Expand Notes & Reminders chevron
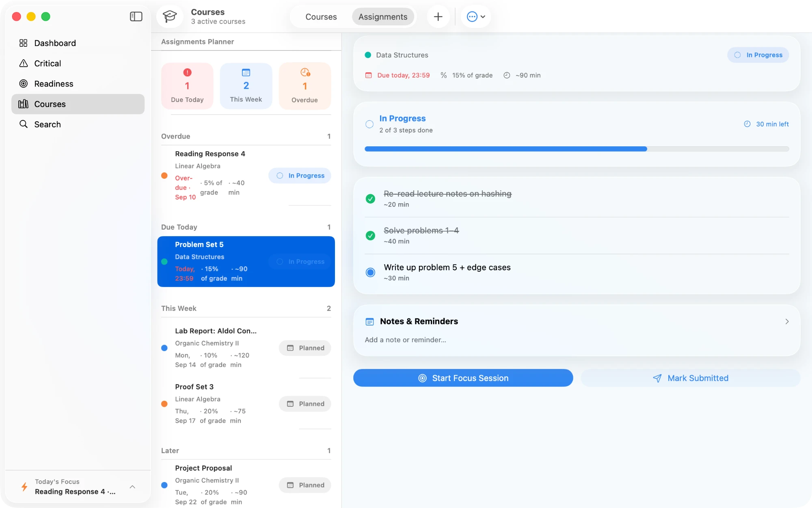The height and width of the screenshot is (508, 812). pyautogui.click(x=787, y=321)
